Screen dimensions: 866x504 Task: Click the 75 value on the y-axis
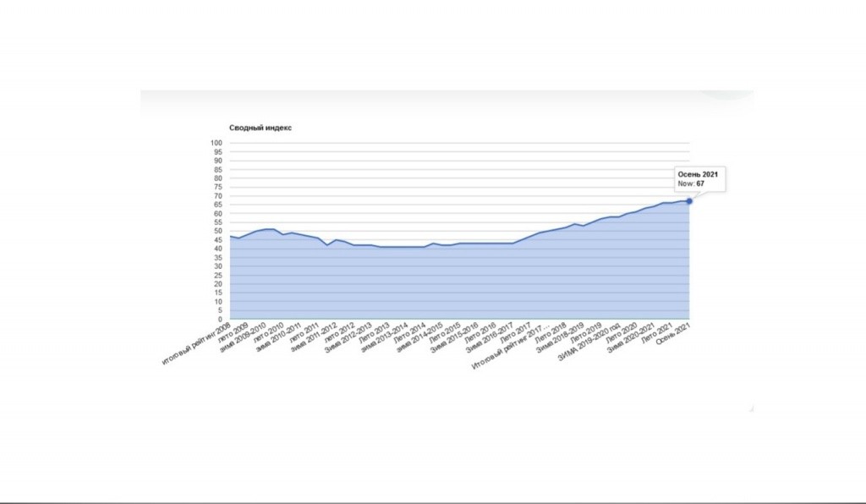[x=217, y=187]
